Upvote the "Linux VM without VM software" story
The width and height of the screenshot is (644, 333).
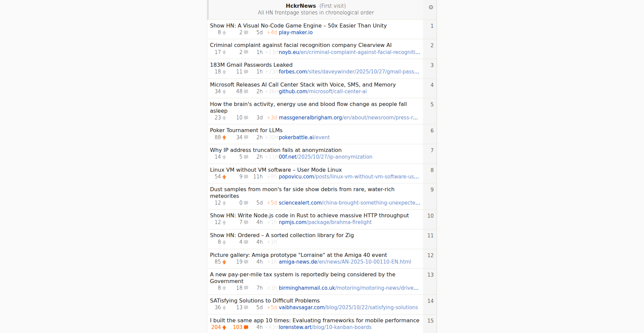pos(224,176)
